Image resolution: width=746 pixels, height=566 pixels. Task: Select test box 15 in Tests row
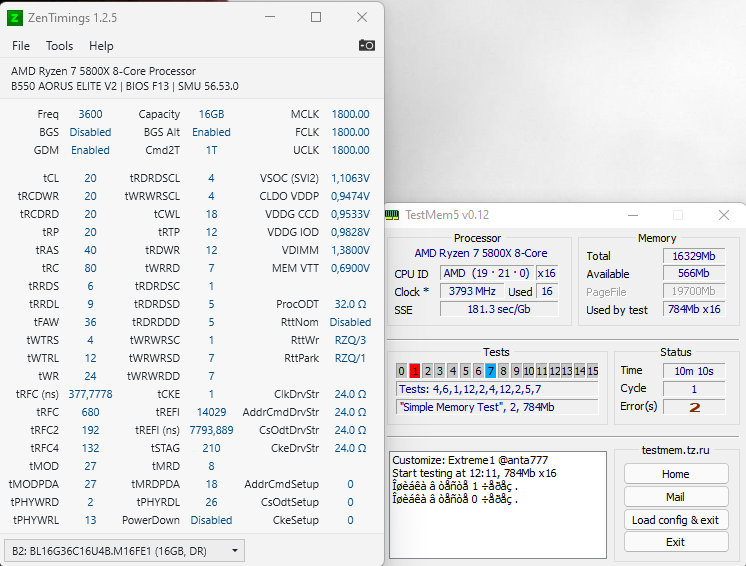pos(593,371)
